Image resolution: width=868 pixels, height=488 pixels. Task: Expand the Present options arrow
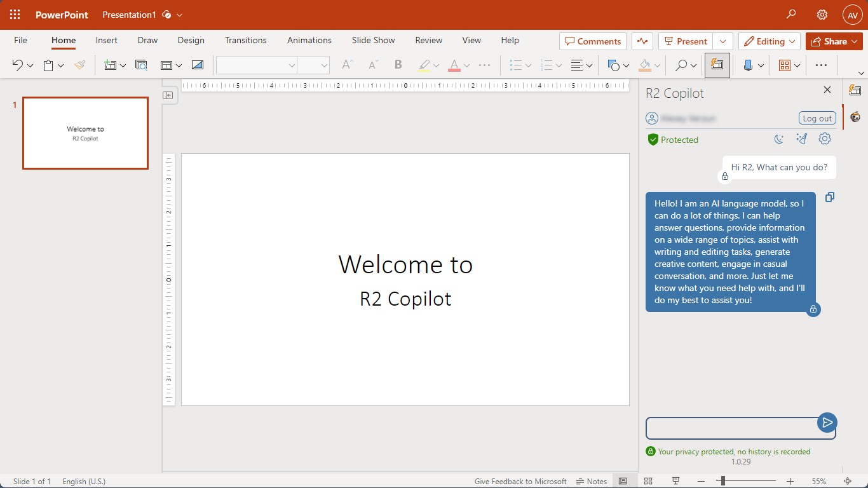[x=723, y=41]
